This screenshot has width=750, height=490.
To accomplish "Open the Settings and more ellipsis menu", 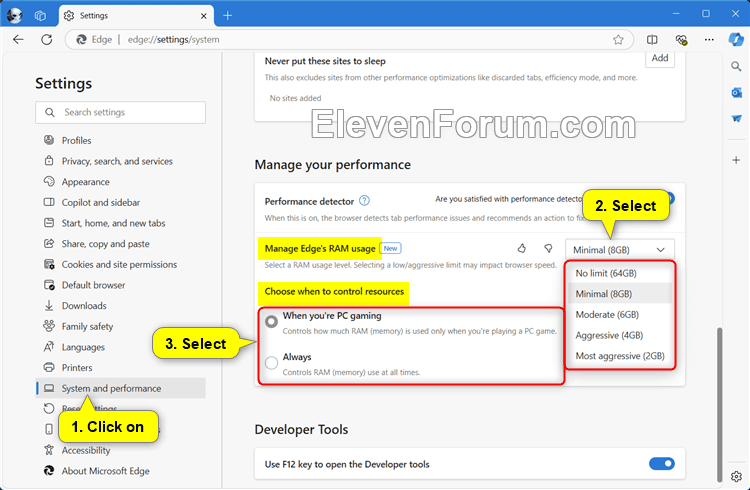I will pos(709,40).
